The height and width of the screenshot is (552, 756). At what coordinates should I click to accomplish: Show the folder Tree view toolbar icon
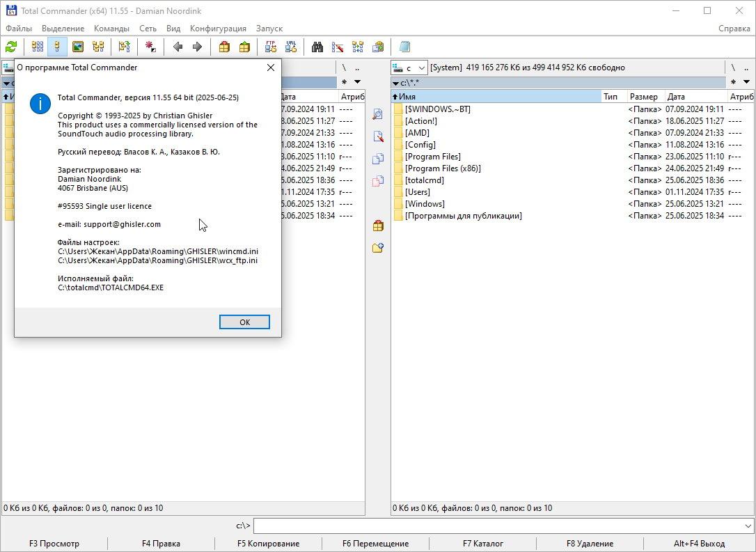tap(98, 47)
